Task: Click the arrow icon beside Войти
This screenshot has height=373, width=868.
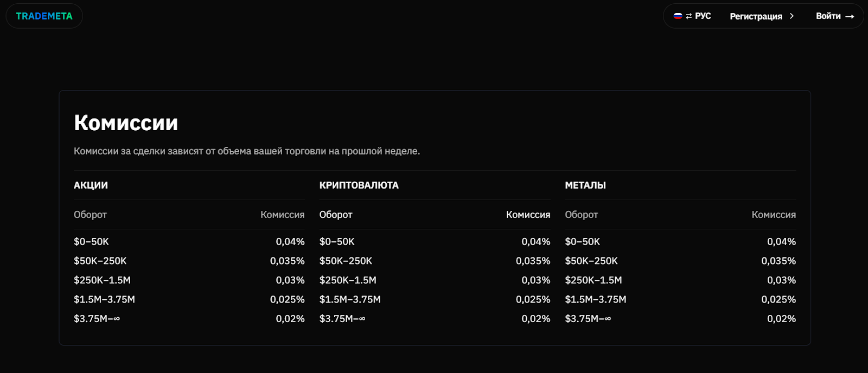Action: coord(850,17)
